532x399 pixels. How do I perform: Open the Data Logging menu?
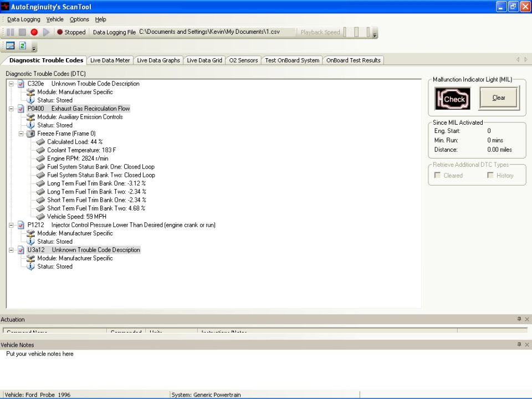(x=24, y=19)
